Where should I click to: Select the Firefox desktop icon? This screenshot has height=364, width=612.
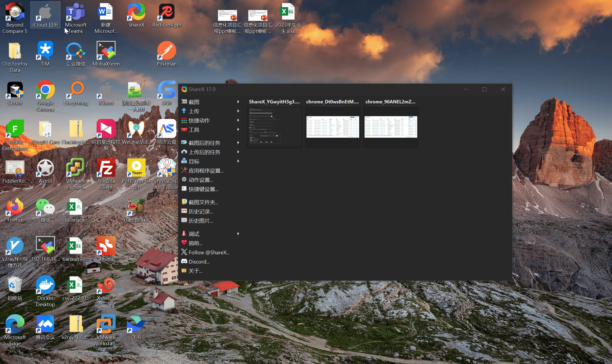pyautogui.click(x=15, y=210)
